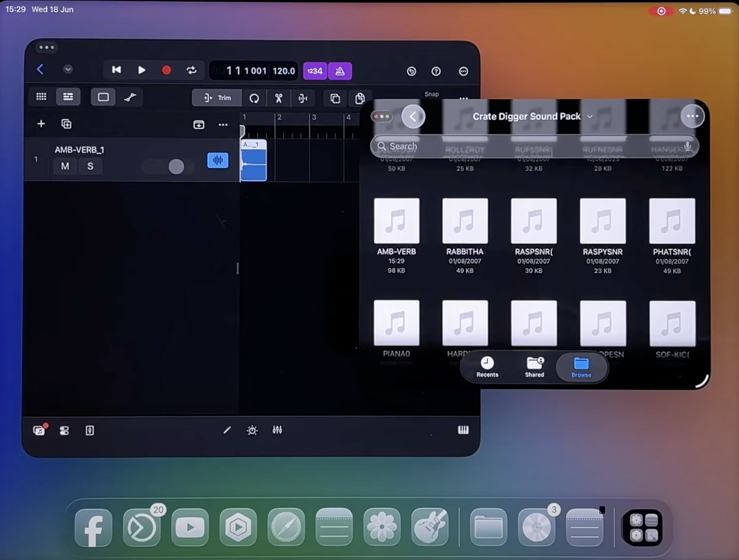Switch to the Recents tab

pyautogui.click(x=487, y=367)
